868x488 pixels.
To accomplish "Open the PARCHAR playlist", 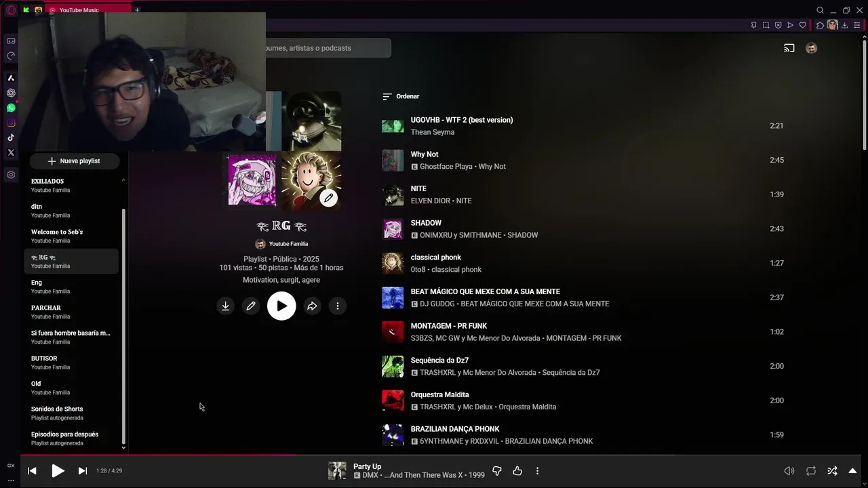I will pyautogui.click(x=71, y=312).
